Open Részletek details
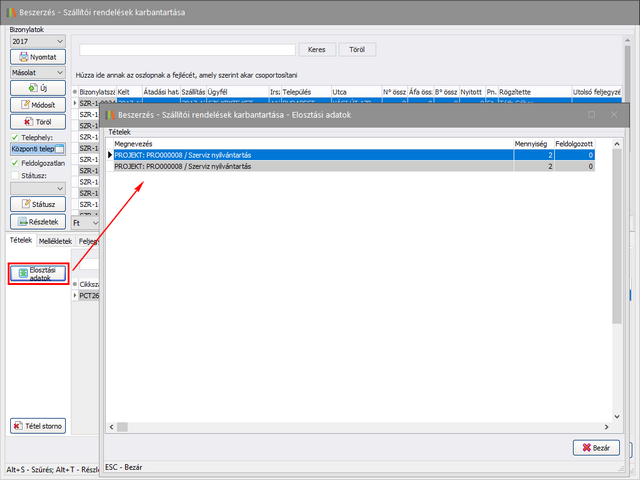640x480 pixels. pyautogui.click(x=37, y=221)
